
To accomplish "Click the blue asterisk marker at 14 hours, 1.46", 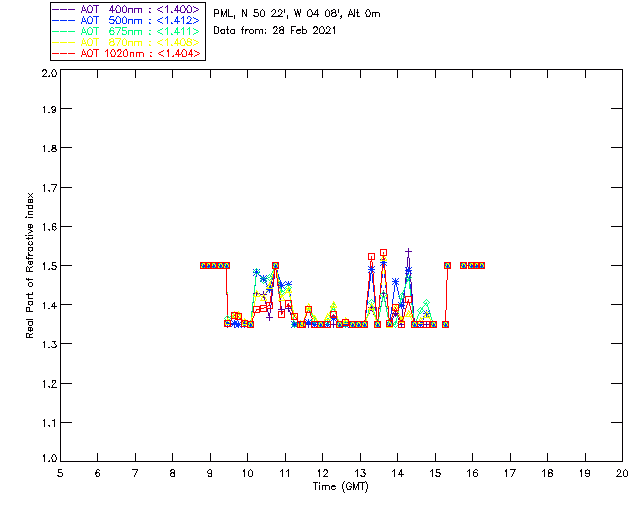I will (x=396, y=281).
